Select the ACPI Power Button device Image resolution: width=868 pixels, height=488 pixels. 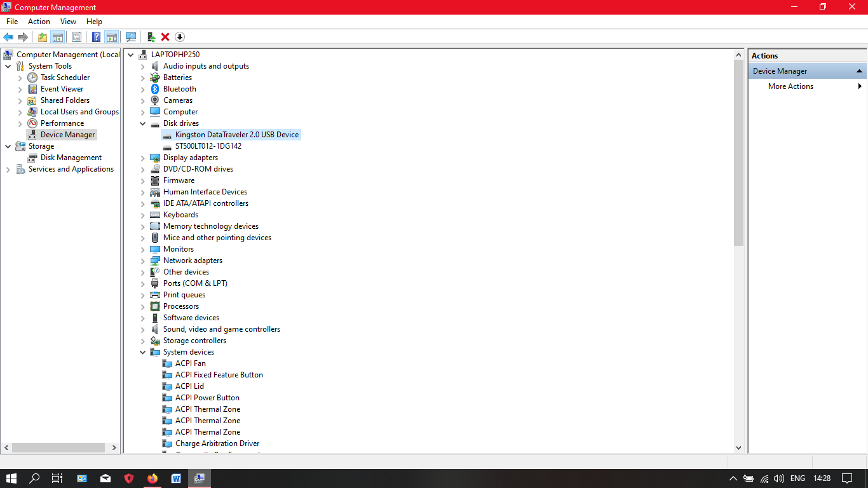coord(207,398)
